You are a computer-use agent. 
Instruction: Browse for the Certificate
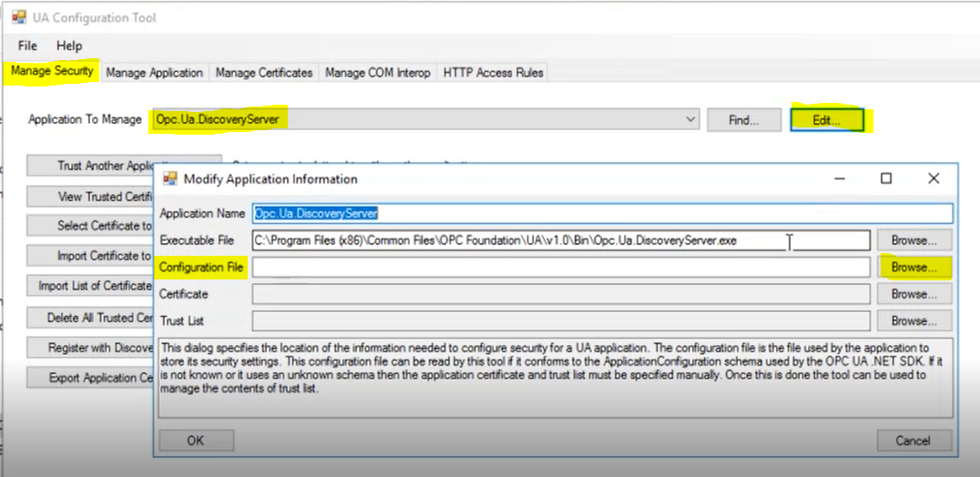point(914,293)
